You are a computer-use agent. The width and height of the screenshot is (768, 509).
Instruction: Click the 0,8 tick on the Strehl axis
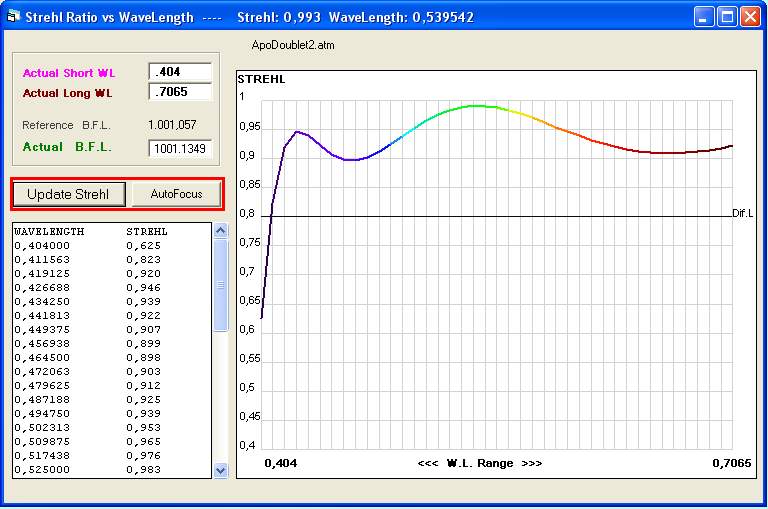click(x=247, y=214)
